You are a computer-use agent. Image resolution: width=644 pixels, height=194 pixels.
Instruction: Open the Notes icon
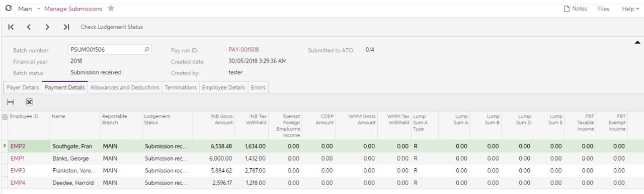click(567, 9)
